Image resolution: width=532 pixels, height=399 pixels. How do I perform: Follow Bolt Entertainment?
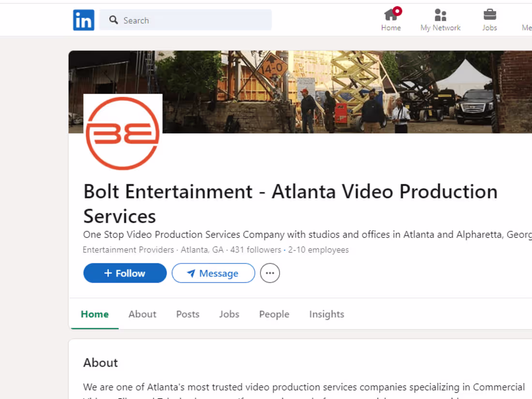(125, 273)
